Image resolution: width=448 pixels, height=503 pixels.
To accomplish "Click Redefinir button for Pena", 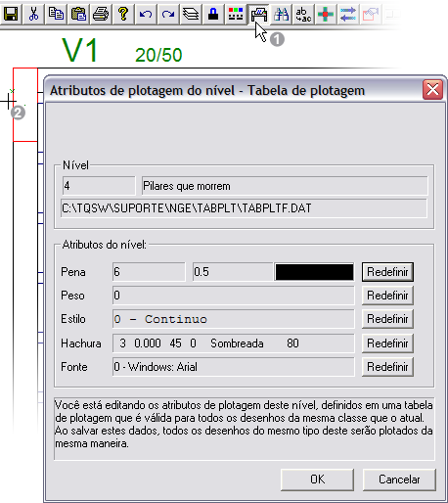I will 387,272.
